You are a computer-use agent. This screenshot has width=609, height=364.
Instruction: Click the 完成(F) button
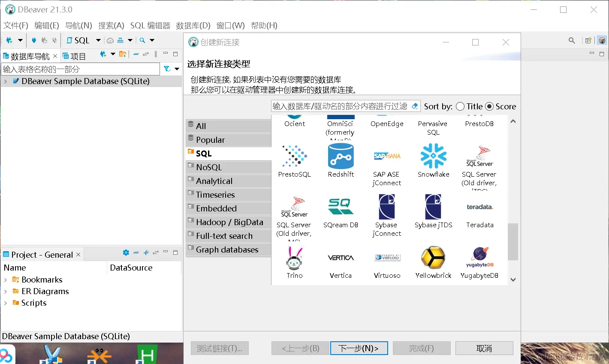(x=422, y=348)
